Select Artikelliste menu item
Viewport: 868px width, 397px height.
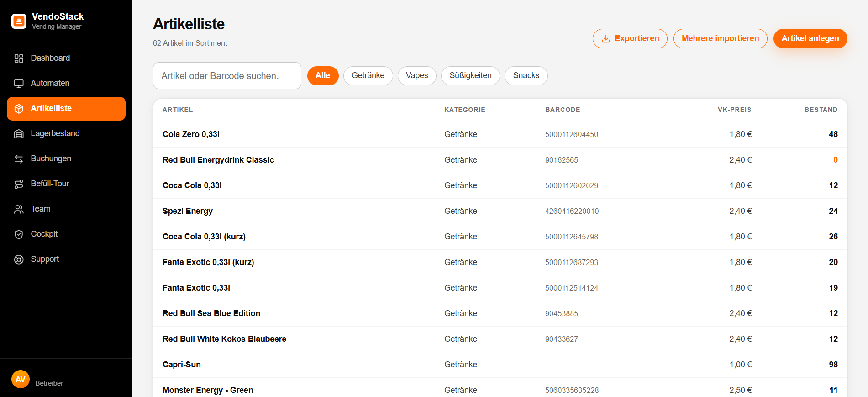pyautogui.click(x=66, y=109)
